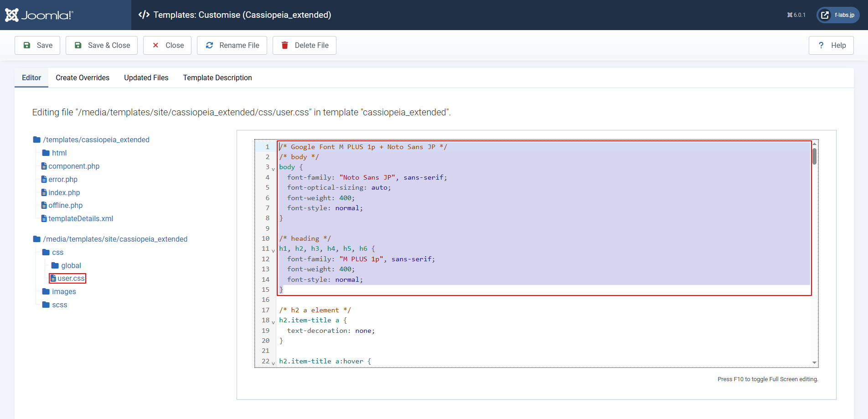Open templateDetails.xml file
Viewport: 868px width, 419px height.
coord(81,219)
